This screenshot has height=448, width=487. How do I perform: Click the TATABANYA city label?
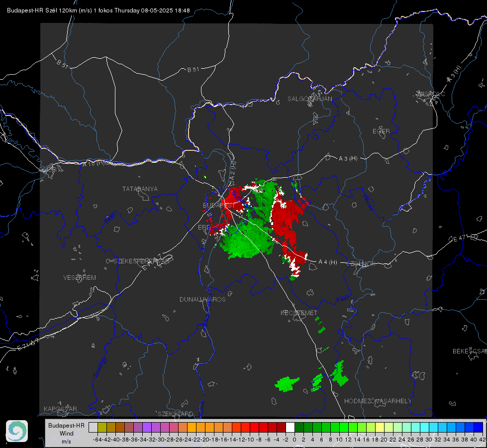tap(140, 189)
